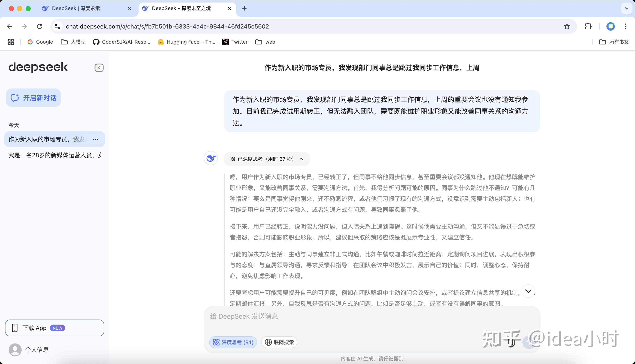The image size is (635, 364).
Task: Click the site information icon in address bar
Action: point(58,26)
